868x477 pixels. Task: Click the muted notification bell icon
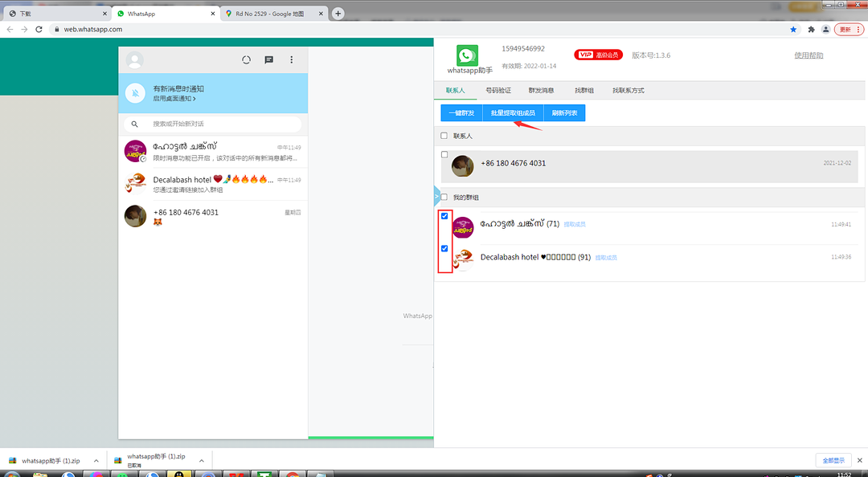(x=135, y=93)
